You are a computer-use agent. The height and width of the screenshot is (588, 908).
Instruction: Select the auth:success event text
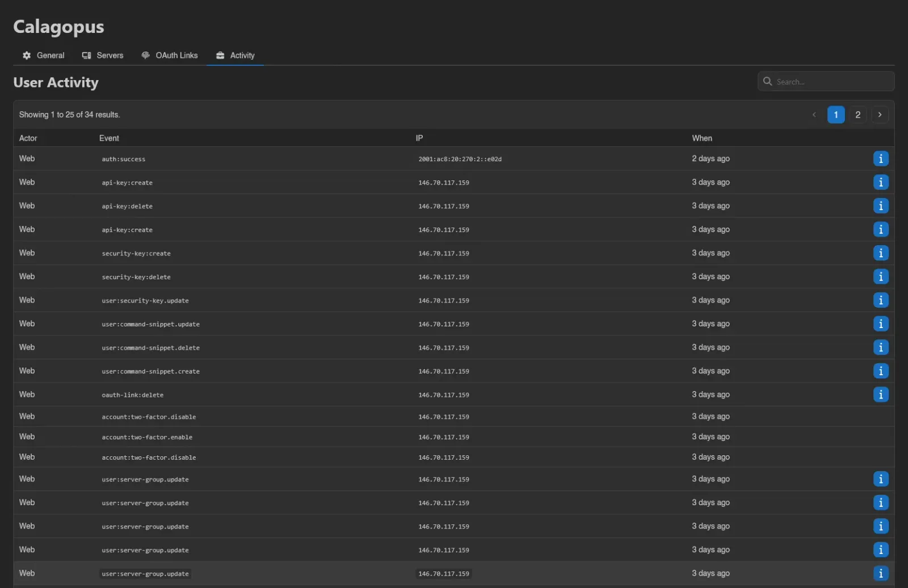point(124,159)
